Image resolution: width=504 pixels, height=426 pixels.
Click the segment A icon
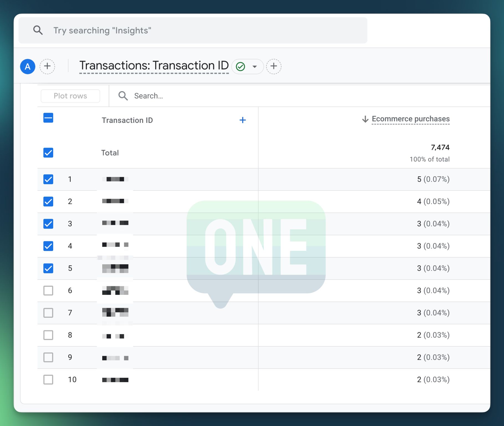click(27, 66)
